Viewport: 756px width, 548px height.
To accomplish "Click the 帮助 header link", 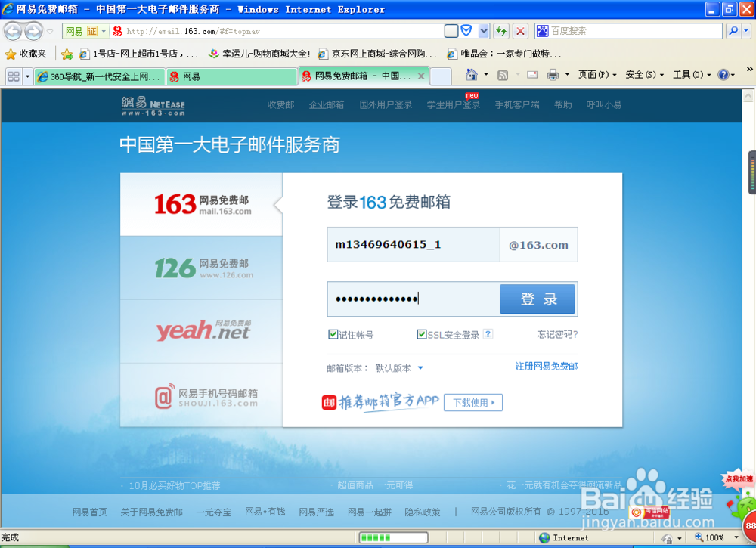I will [x=562, y=104].
